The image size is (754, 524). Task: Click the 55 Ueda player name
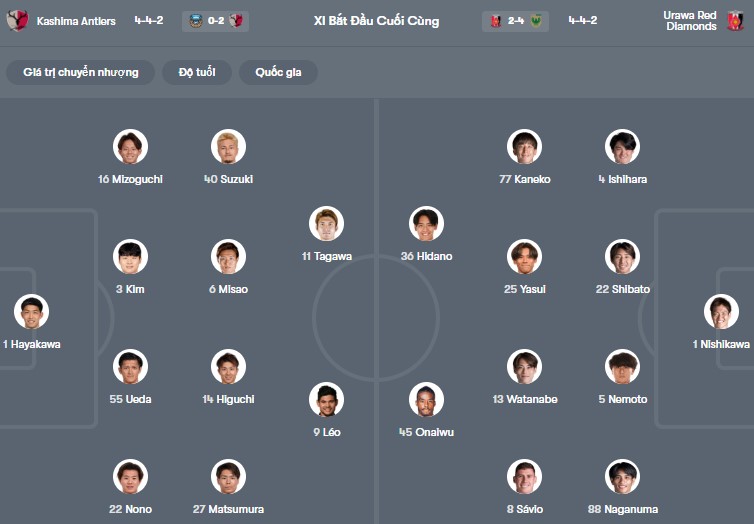[x=132, y=399]
